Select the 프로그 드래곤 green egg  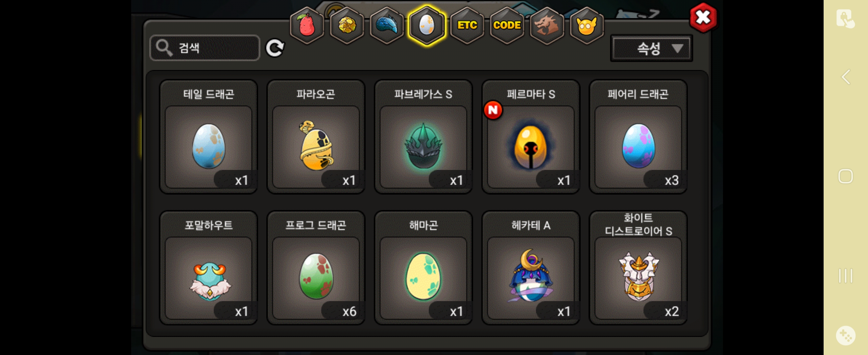pyautogui.click(x=316, y=268)
